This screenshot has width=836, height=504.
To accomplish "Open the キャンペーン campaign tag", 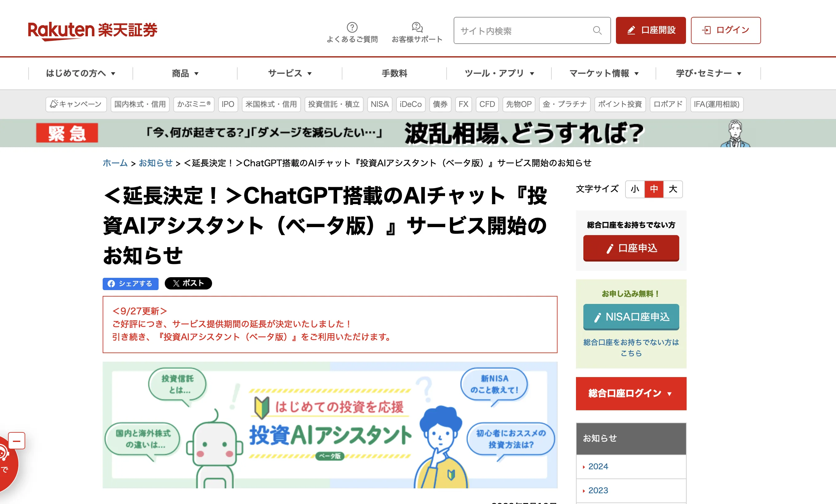I will pos(76,104).
